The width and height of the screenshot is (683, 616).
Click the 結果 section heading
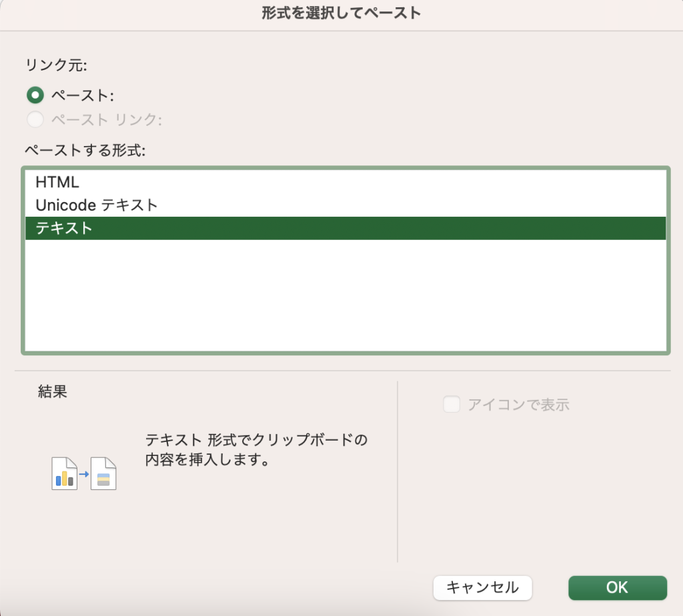coord(53,392)
